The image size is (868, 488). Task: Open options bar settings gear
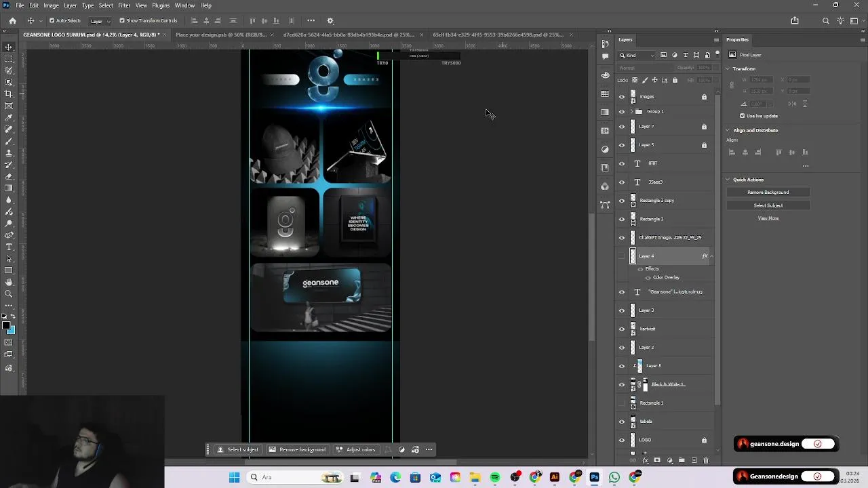(330, 20)
